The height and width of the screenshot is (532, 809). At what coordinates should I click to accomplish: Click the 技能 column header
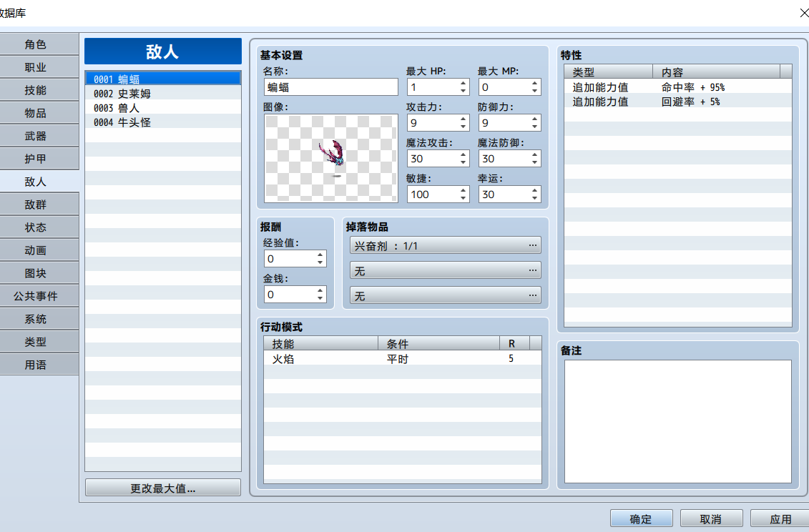[x=321, y=344]
